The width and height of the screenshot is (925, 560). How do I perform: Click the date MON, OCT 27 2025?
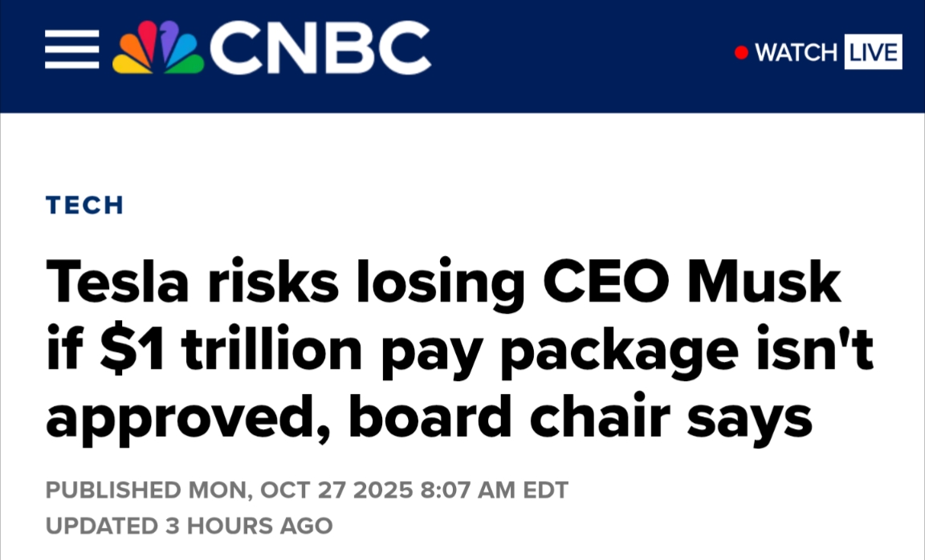click(x=300, y=489)
